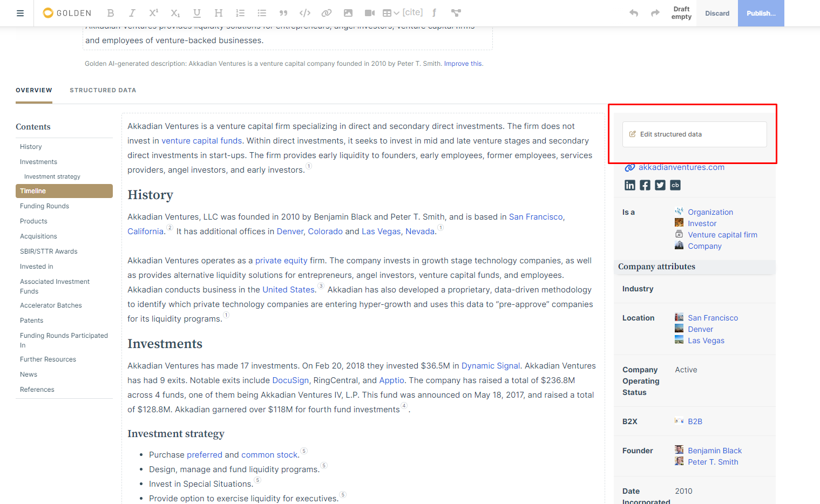The height and width of the screenshot is (504, 820).
Task: Go to History in Contents
Action: pos(31,147)
